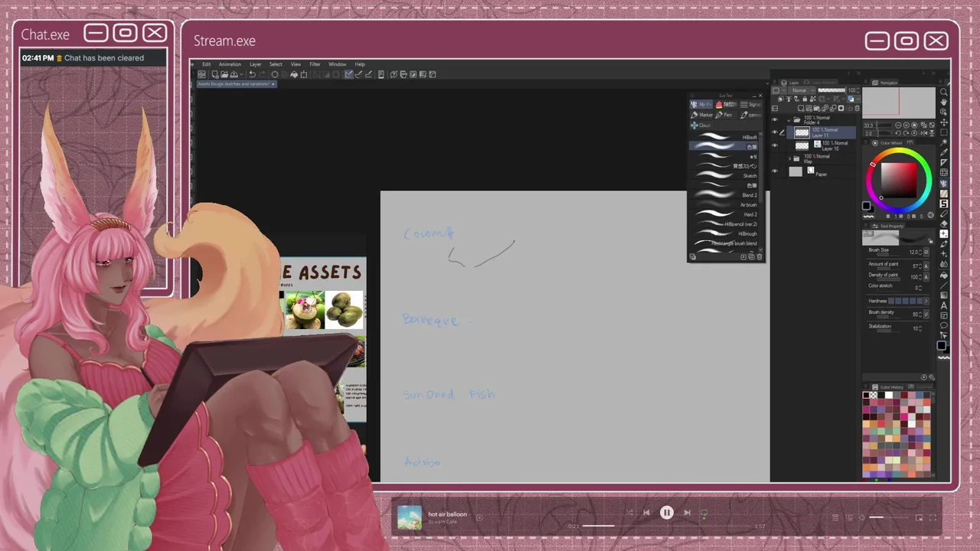Image resolution: width=980 pixels, height=551 pixels.
Task: Select the Fill bucket tool in the tool palette
Action: 943,277
